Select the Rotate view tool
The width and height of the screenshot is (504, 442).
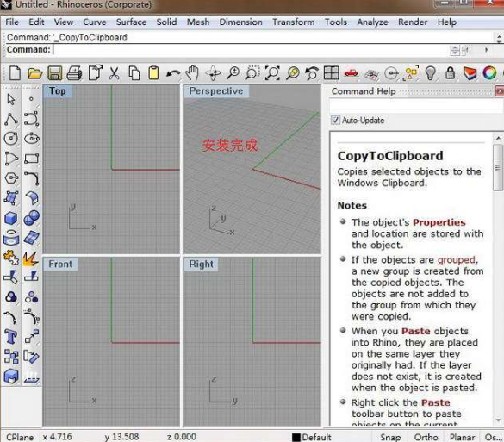214,73
